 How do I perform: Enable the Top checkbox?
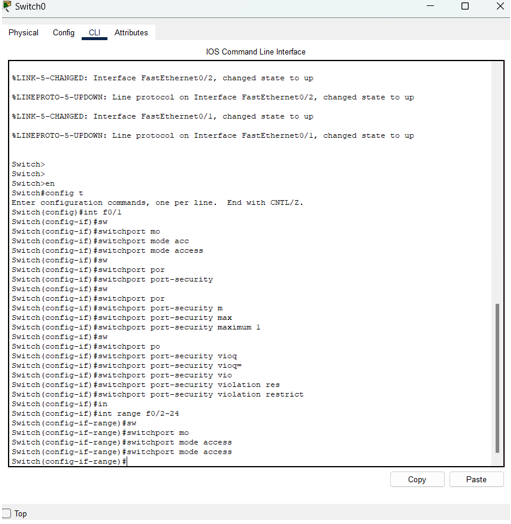coord(6,514)
